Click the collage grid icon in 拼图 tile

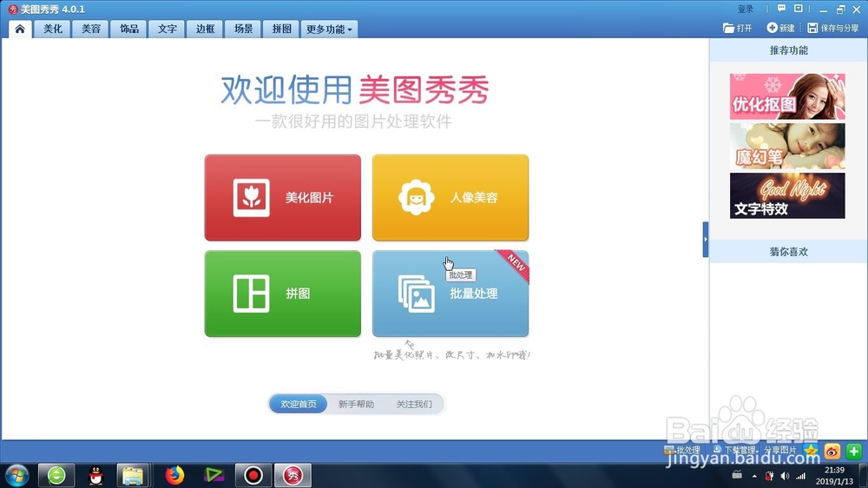coord(252,293)
